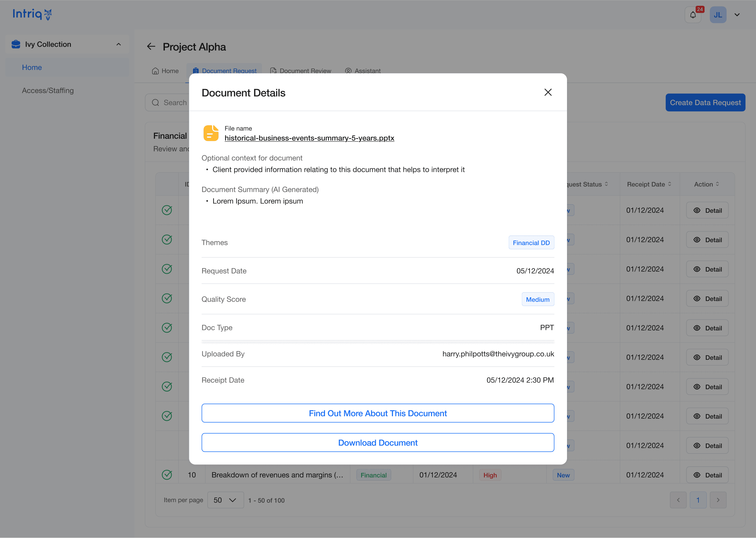Open Detail for the seventh table row
Viewport: 756px width, 538px height.
707,387
